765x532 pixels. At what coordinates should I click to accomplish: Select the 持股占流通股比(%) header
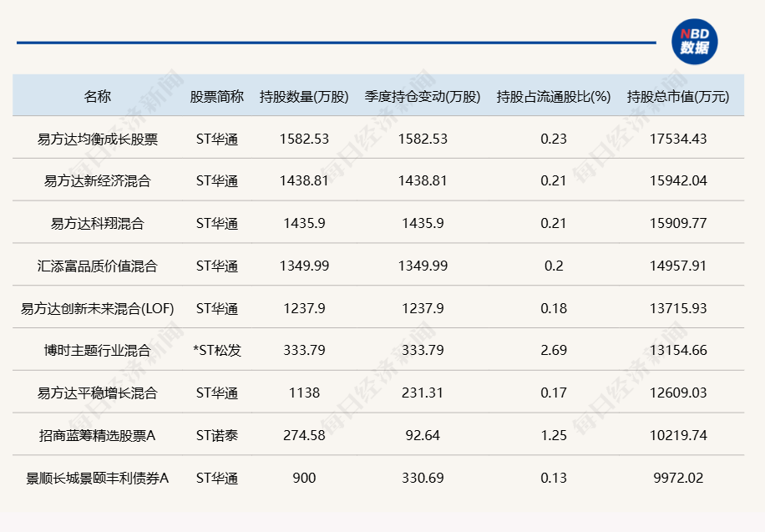553,96
